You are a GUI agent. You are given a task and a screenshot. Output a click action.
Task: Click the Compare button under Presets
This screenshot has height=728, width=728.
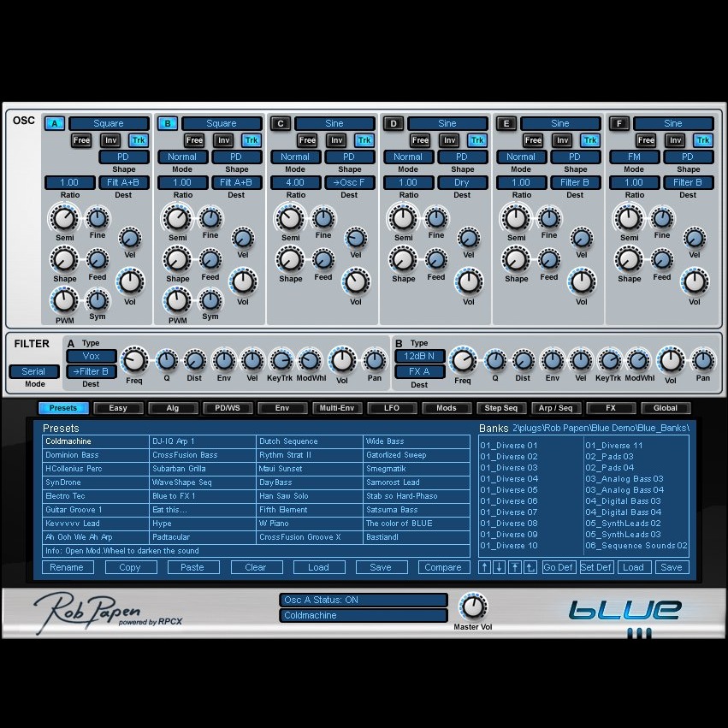point(442,567)
